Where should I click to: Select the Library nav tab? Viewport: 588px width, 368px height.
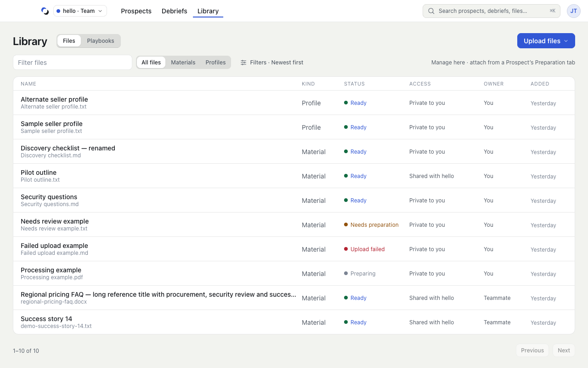(x=208, y=11)
